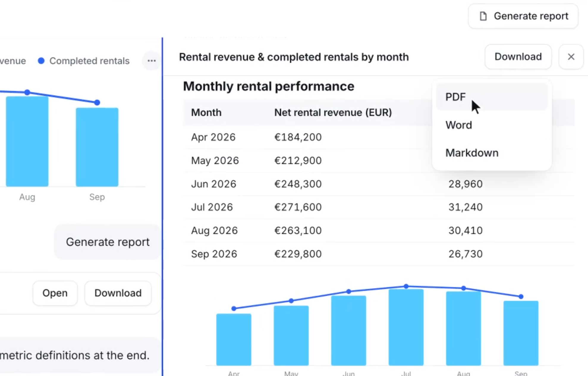Click the €212,900 revenue cell
The height and width of the screenshot is (376, 588).
click(298, 161)
